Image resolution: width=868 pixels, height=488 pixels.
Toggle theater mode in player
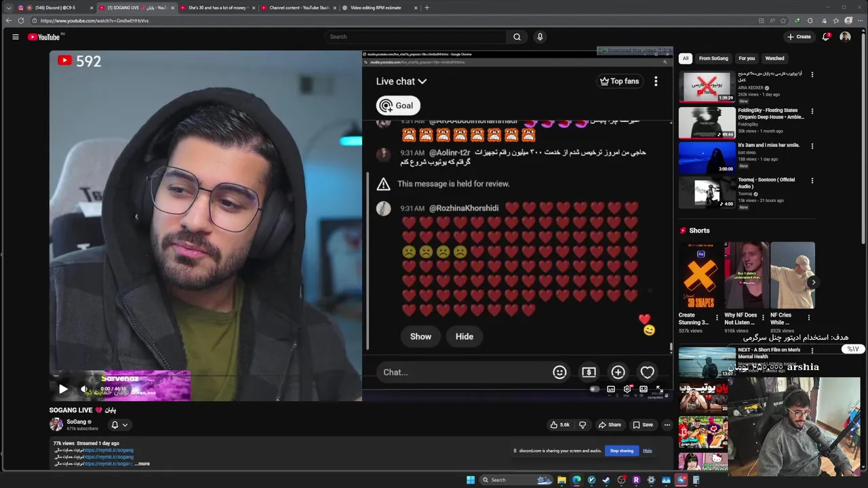[644, 389]
